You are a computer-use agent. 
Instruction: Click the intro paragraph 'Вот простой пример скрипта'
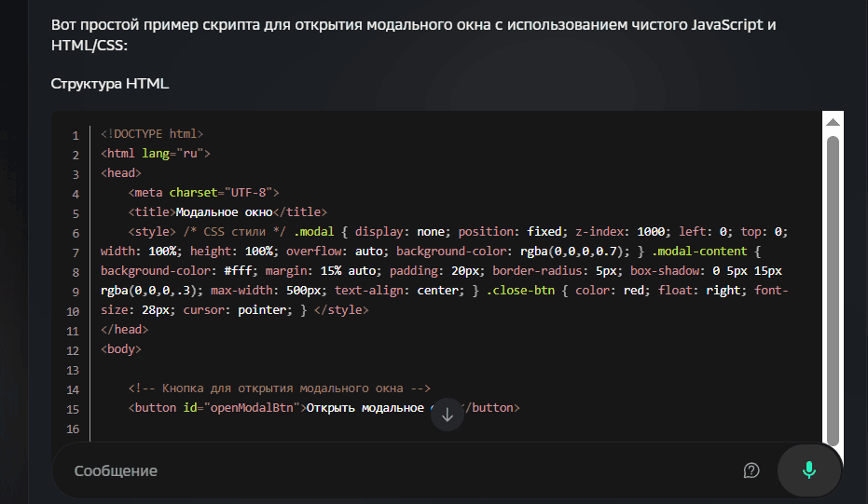click(413, 34)
